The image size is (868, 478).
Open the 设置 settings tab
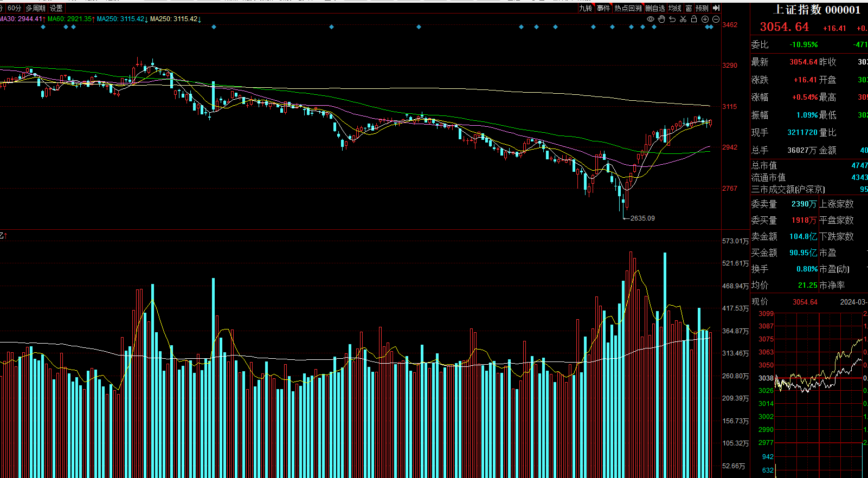point(56,8)
